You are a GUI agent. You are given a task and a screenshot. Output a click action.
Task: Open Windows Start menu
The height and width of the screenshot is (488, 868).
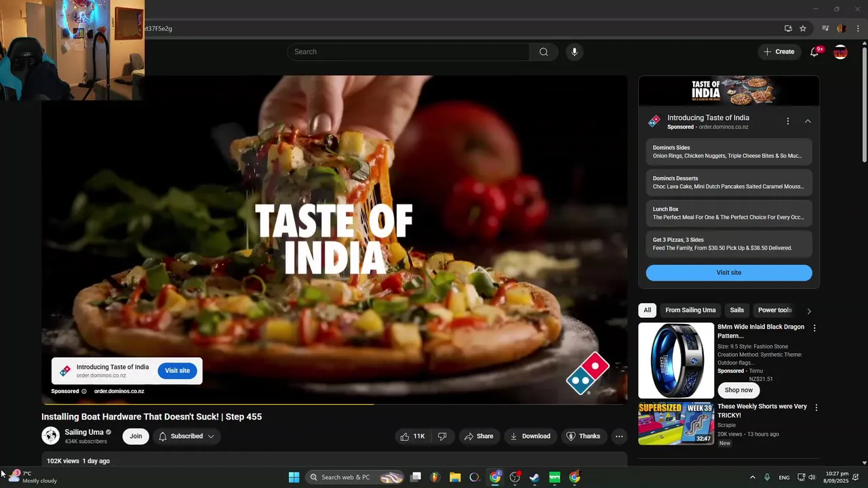[294, 477]
